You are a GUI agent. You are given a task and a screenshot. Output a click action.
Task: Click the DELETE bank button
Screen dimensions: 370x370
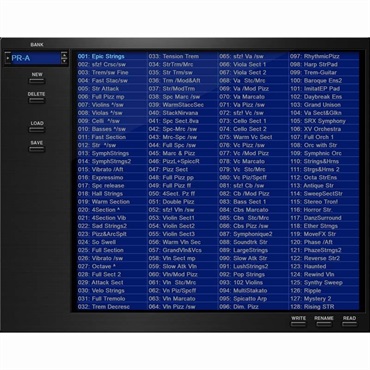coord(37,100)
